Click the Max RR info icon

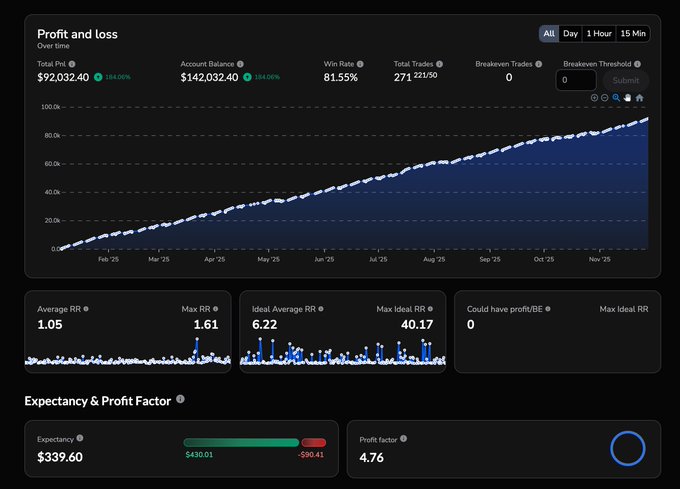[216, 309]
